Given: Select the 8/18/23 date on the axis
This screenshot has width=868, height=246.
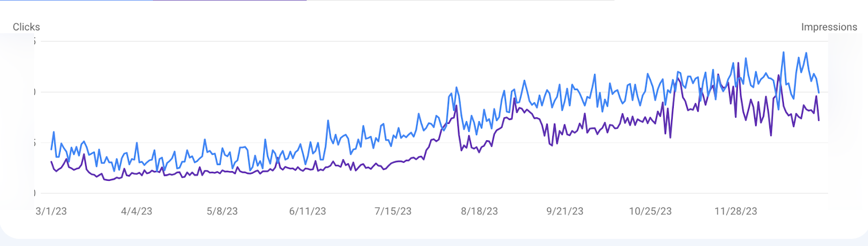Looking at the screenshot, I should coord(479,211).
